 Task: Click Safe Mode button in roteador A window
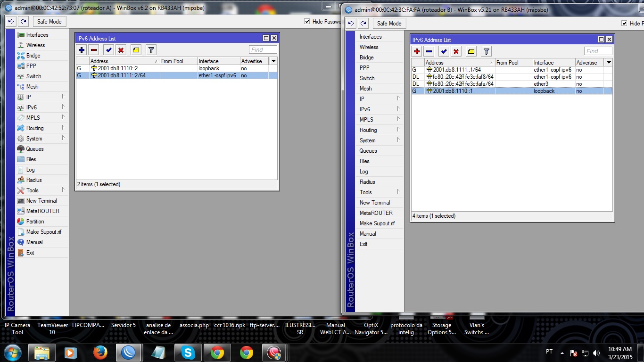coord(50,22)
